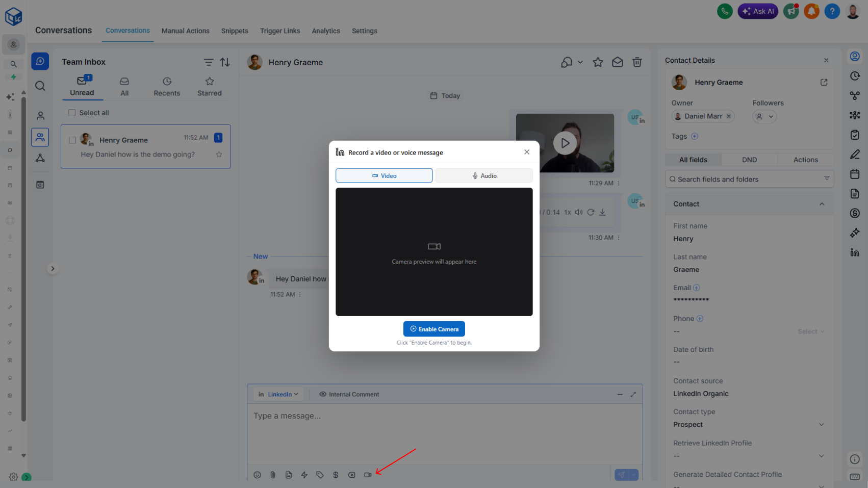The width and height of the screenshot is (868, 488).
Task: Open the LinkedIn channel dropdown
Action: pyautogui.click(x=278, y=394)
